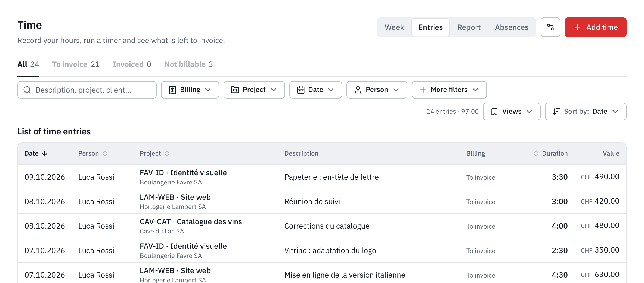
Task: Click the plus icon in More filters
Action: (423, 90)
